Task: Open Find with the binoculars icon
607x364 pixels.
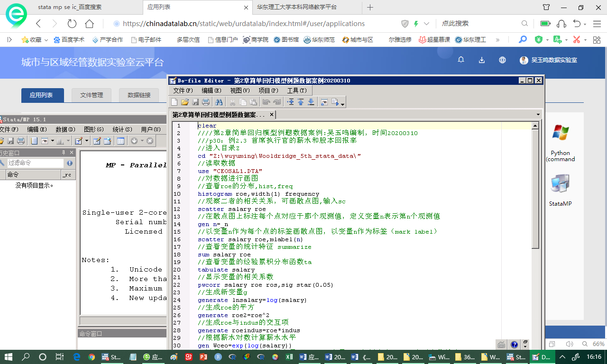Action: coord(219,102)
